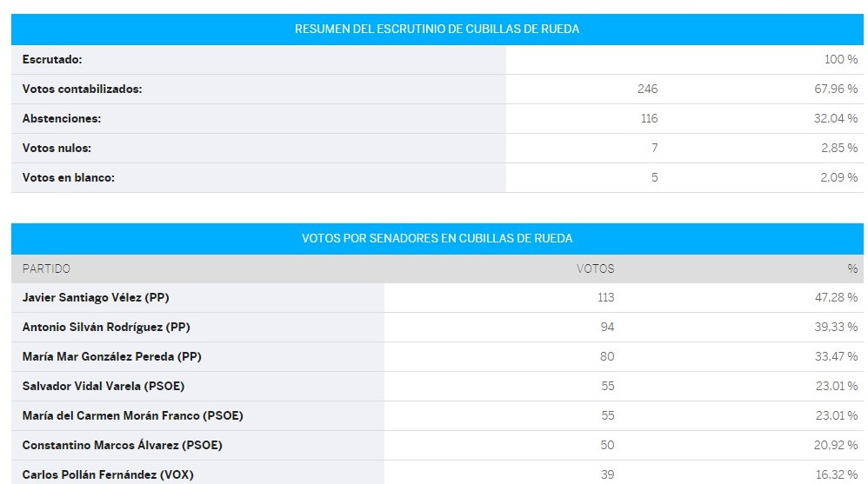The image size is (868, 484).
Task: Select Constantino Marcos Álvarez (PSOE) row
Action: [x=437, y=445]
